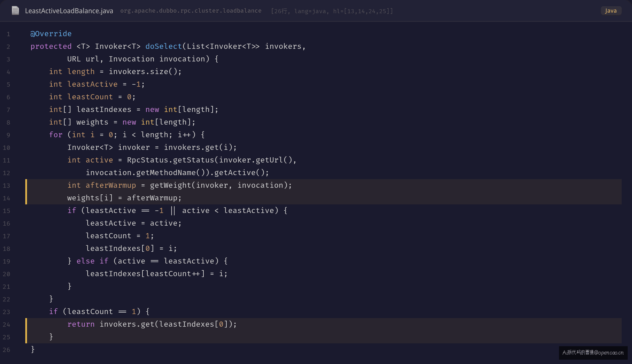The image size is (632, 364).
Task: Click 'if (leastCount == 1)' on line 23
Action: (95, 311)
